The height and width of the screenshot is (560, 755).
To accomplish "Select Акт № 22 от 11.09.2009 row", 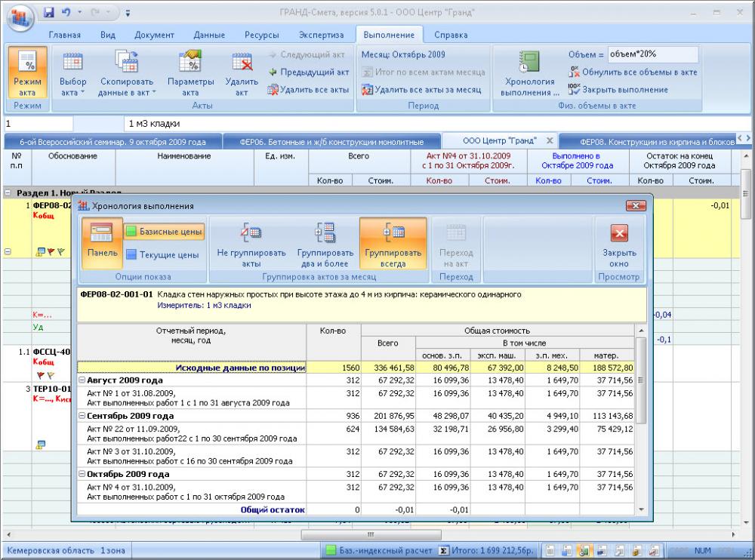I will pos(189,434).
